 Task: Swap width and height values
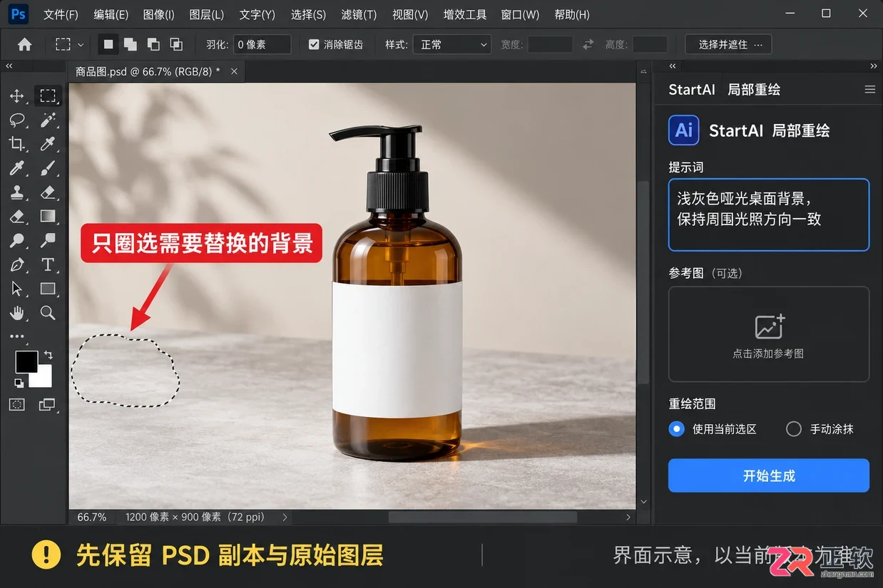pos(588,44)
